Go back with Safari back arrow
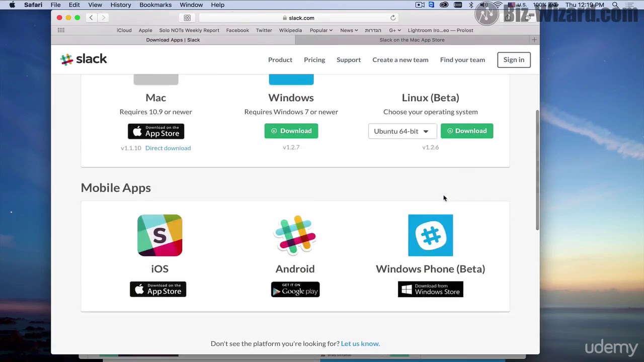Viewport: 644px width, 362px height. [91, 18]
